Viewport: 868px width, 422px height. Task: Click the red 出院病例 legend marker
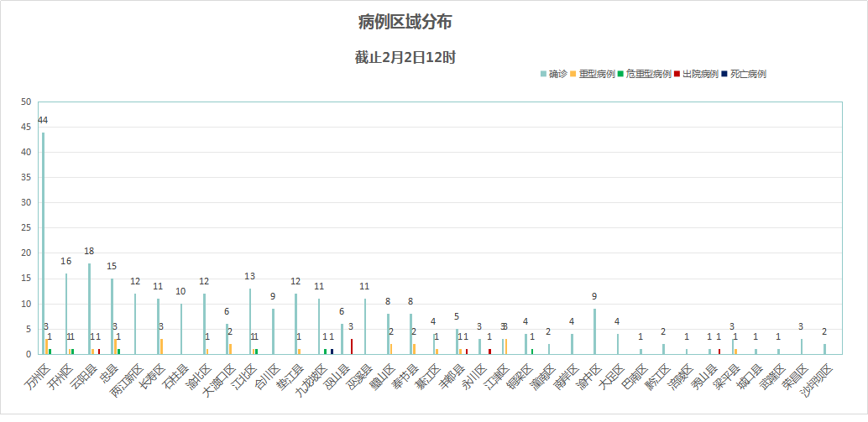[677, 75]
